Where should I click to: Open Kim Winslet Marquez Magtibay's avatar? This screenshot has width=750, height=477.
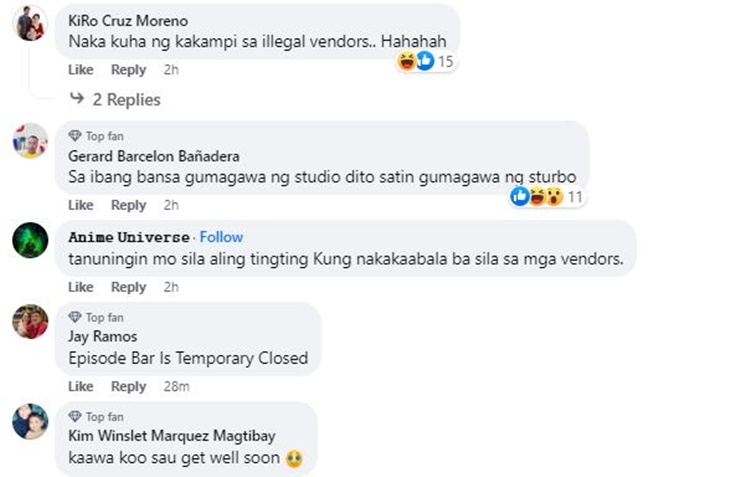(30, 421)
